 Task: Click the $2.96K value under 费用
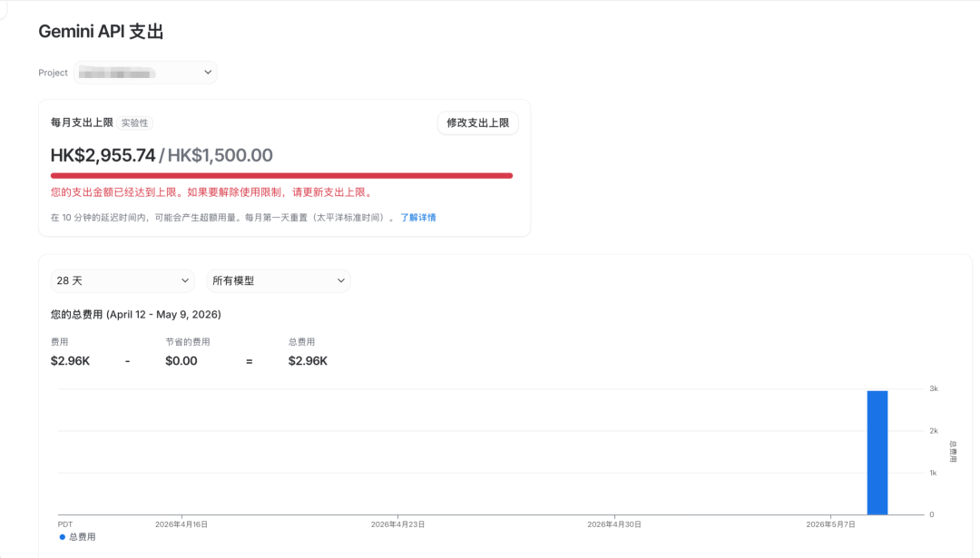(x=70, y=360)
